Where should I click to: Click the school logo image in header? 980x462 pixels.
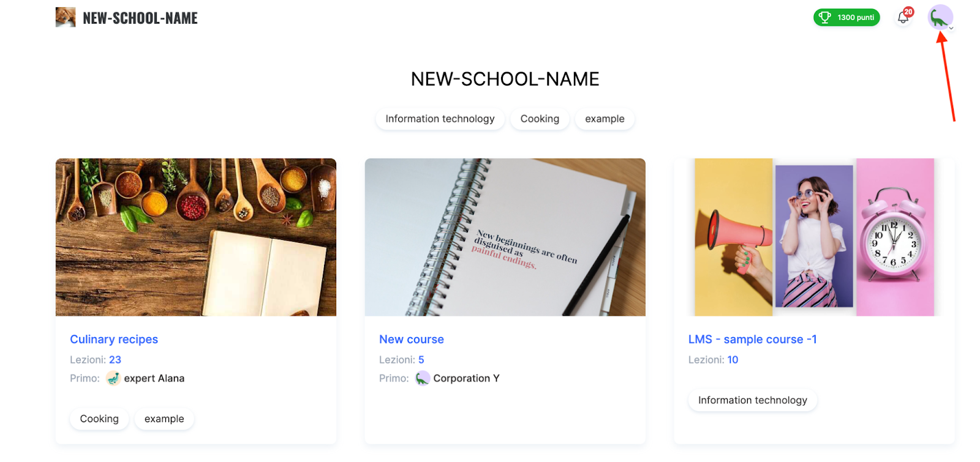(x=66, y=17)
